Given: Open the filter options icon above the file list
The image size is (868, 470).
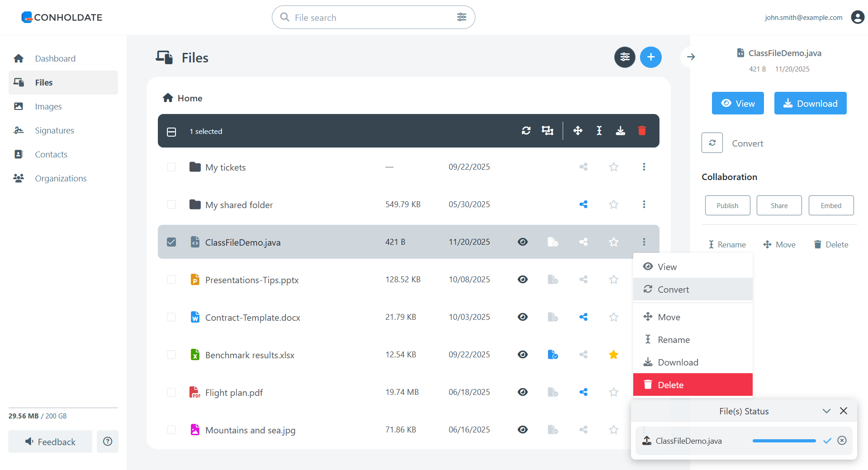Looking at the screenshot, I should [x=625, y=57].
